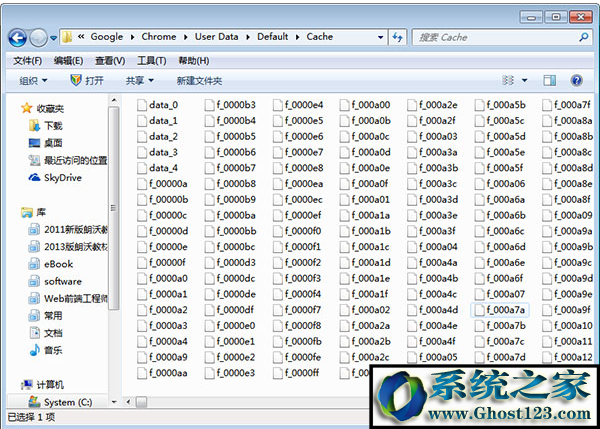Screen dimensions: 600x429
Task: Open eBook library in sidebar
Action: (x=51, y=264)
